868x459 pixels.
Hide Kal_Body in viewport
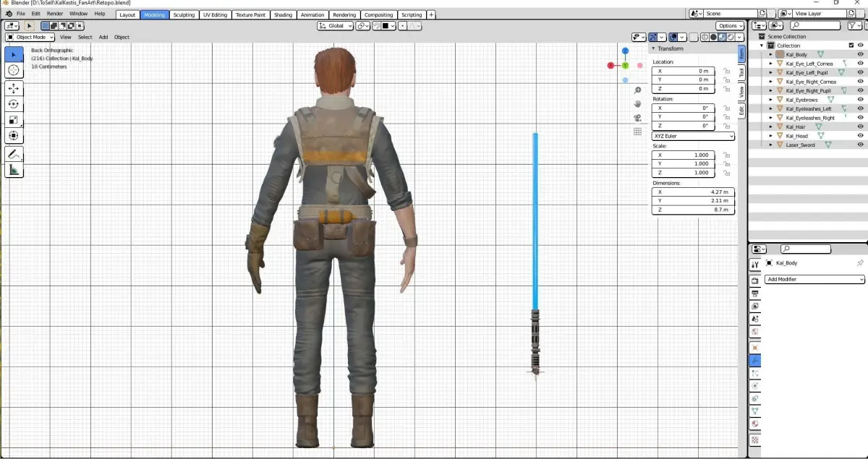click(x=861, y=54)
